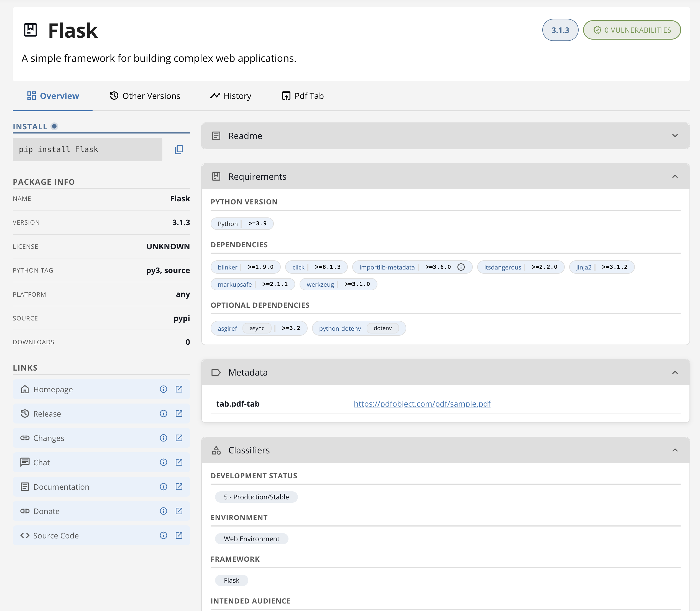This screenshot has width=700, height=611.
Task: Click the package icon beside Flask title
Action: click(30, 30)
